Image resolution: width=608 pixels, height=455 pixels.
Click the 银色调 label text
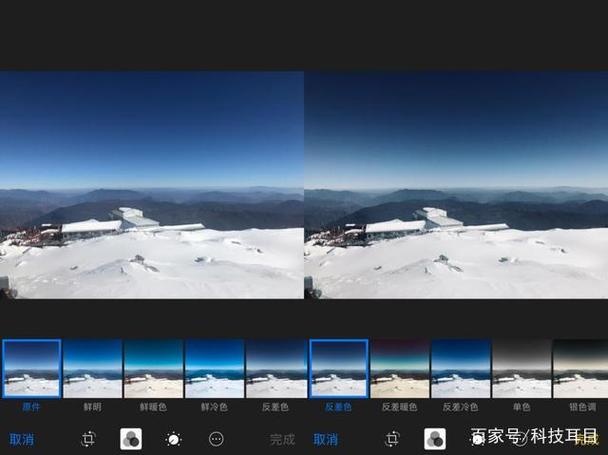[583, 407]
